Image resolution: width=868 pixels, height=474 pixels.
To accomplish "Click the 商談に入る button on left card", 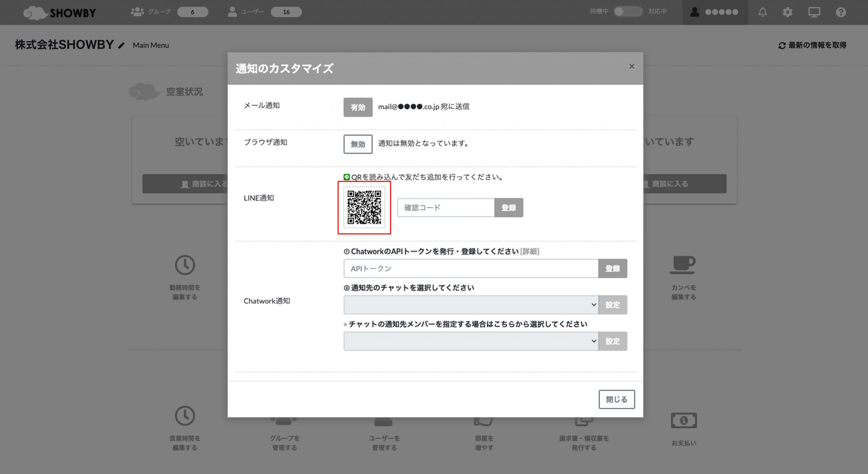I will click(x=185, y=184).
